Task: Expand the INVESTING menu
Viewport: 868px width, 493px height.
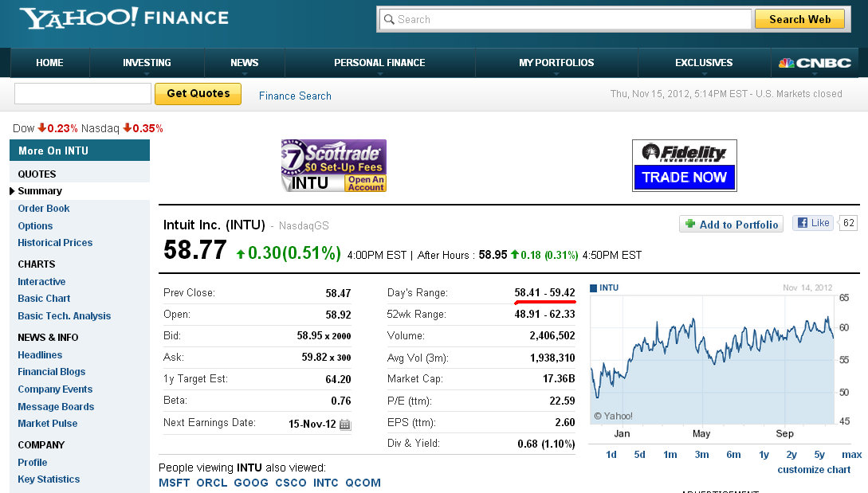Action: [x=147, y=63]
